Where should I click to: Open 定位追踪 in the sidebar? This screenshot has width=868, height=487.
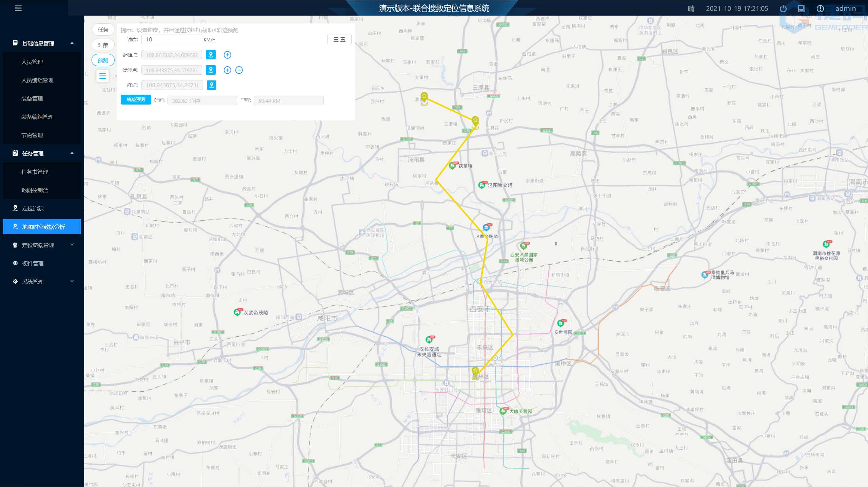(x=33, y=208)
